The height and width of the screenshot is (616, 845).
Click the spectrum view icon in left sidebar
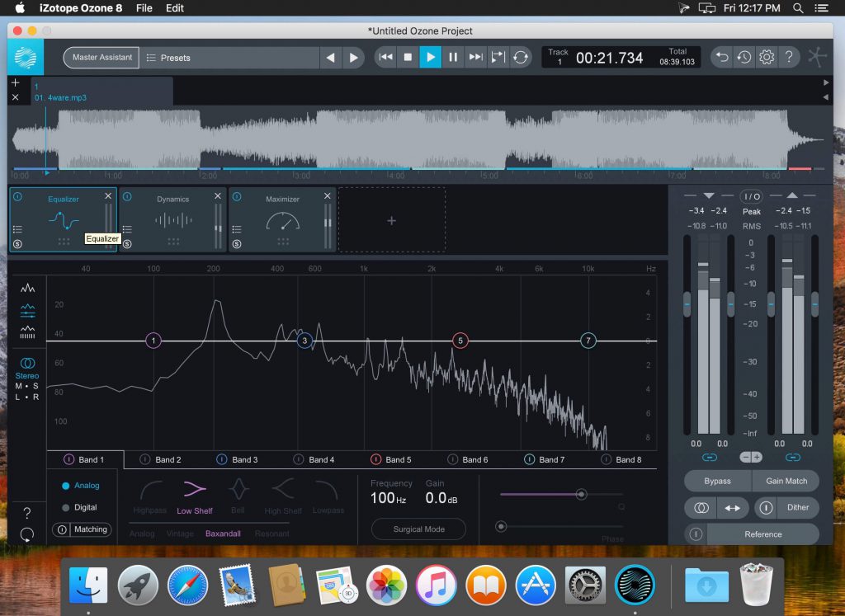(x=27, y=288)
